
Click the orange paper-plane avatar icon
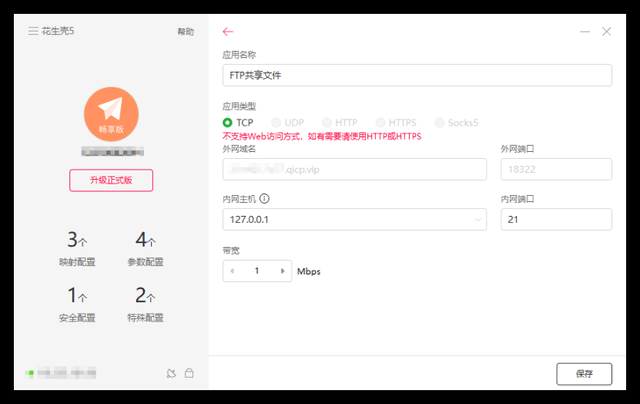point(110,112)
